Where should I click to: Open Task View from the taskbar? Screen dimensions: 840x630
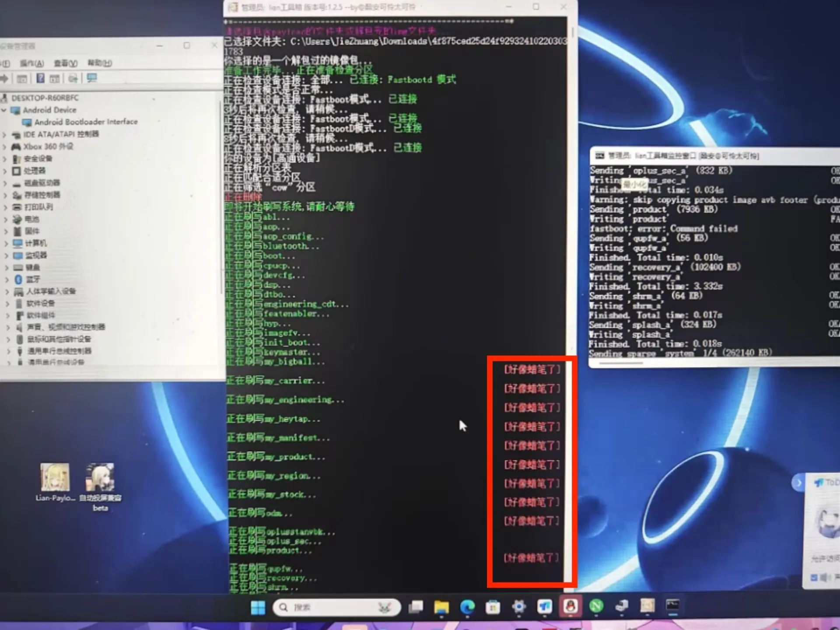416,607
